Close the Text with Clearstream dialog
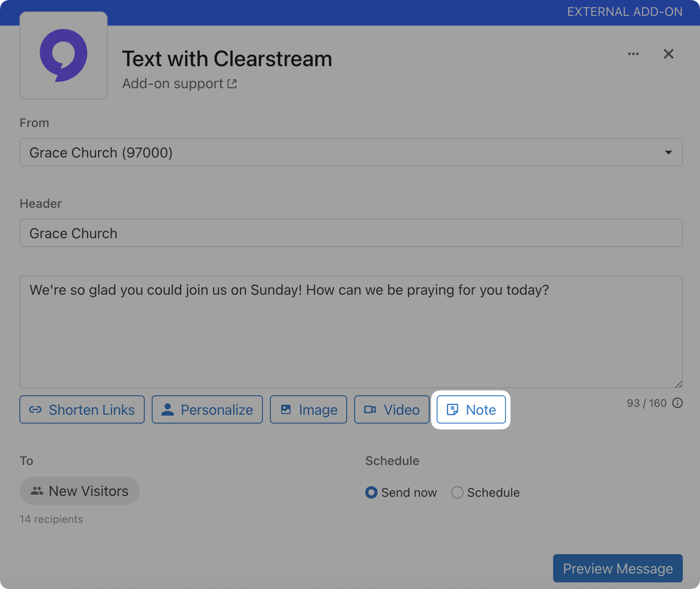Screen dimensions: 700x589 (668, 54)
